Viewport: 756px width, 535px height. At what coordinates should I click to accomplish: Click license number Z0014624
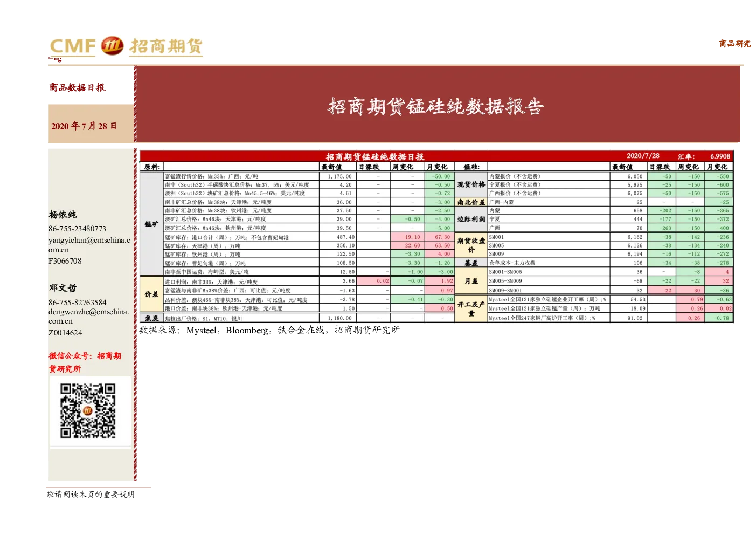click(65, 333)
